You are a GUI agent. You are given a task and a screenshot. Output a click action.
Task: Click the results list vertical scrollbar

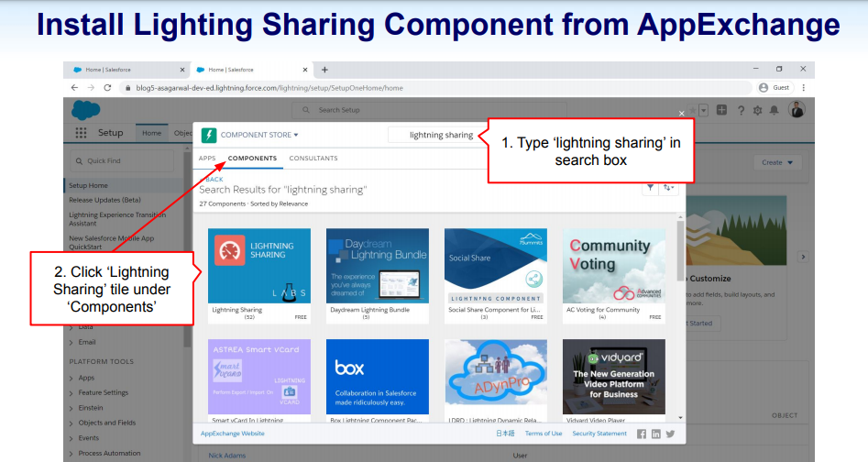(x=680, y=250)
